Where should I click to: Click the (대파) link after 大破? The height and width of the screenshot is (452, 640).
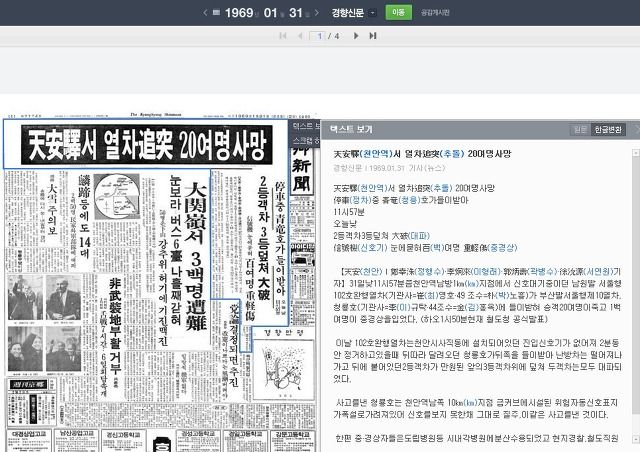pyautogui.click(x=419, y=236)
